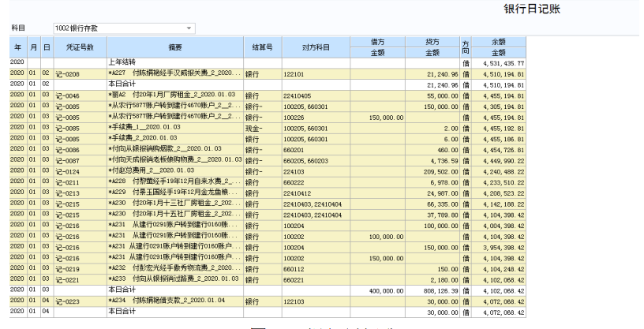Screen dimensions: 644x329
Task: Select the 上年结转 summary cell
Action: click(x=175, y=62)
